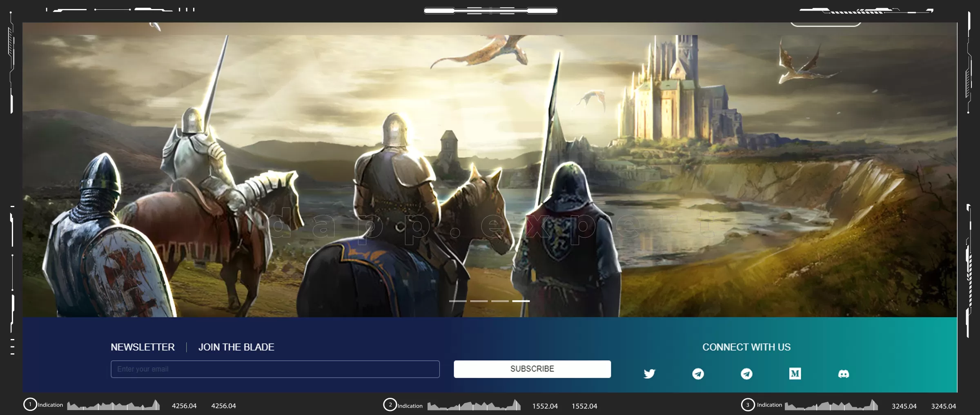Click the SUBSCRIBE button

pos(532,369)
